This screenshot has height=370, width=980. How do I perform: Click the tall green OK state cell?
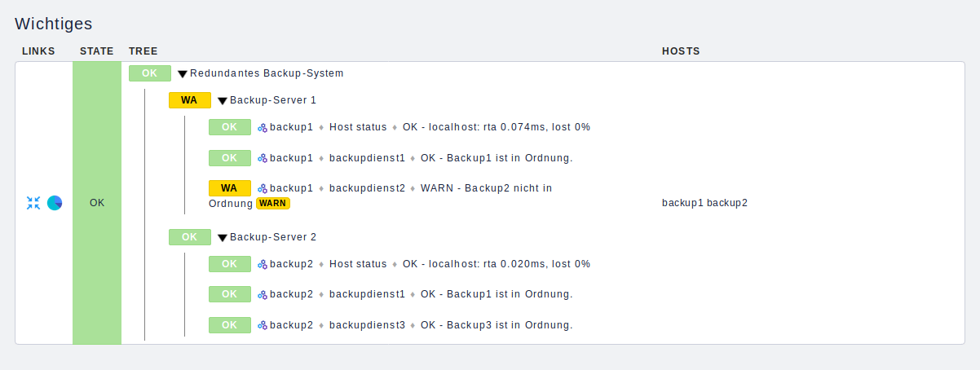coord(97,203)
